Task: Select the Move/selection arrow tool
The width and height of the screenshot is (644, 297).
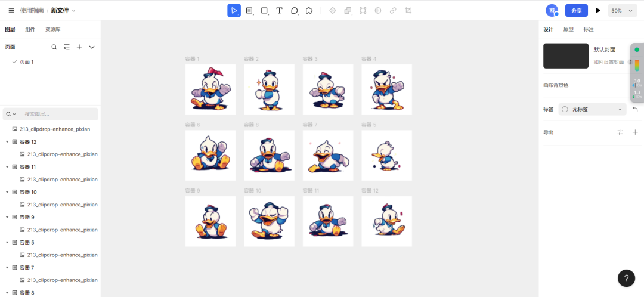Action: (234, 10)
